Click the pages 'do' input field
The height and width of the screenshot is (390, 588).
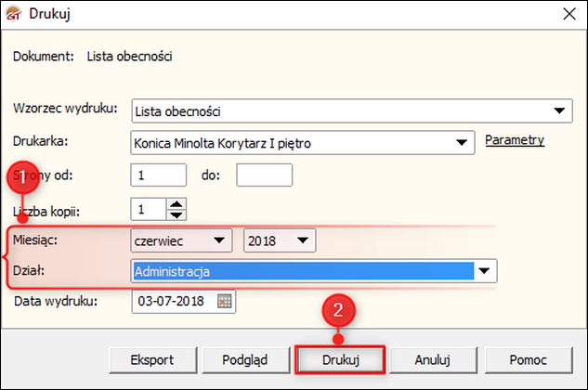(x=264, y=174)
